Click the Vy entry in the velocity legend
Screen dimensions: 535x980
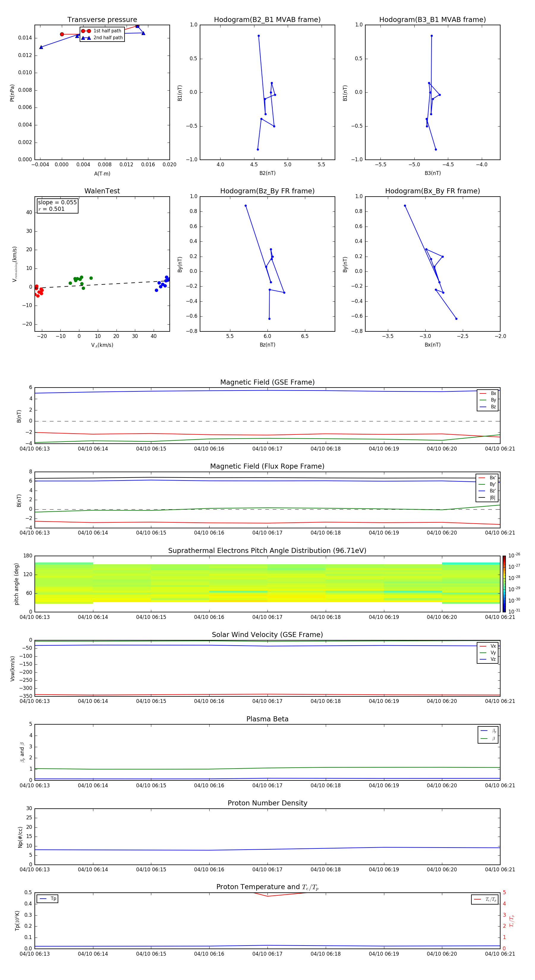[488, 652]
